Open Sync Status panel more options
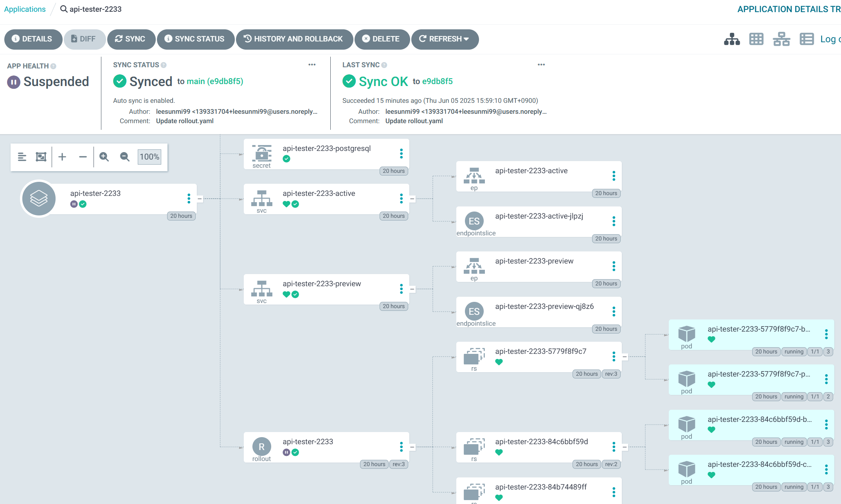This screenshot has width=841, height=504. 312,65
